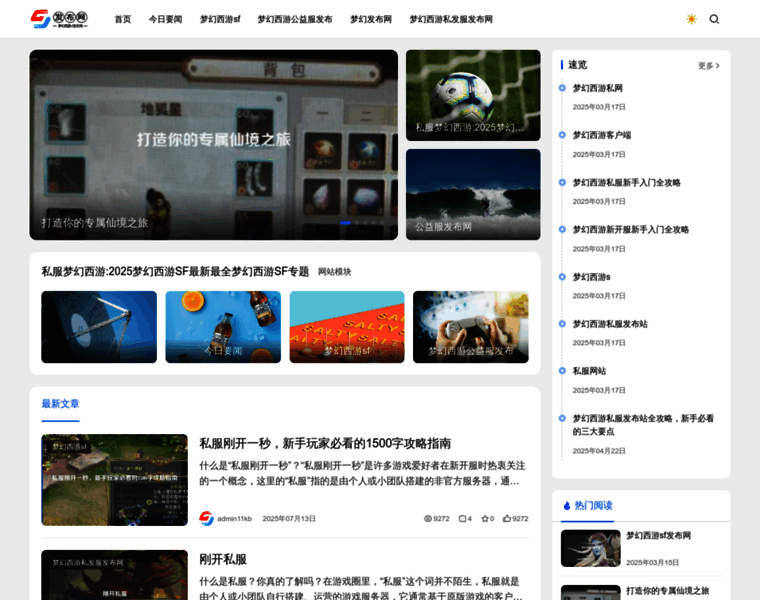Open the soccer ball 私服梦幻西游 card
This screenshot has height=600, width=760.
tap(473, 95)
